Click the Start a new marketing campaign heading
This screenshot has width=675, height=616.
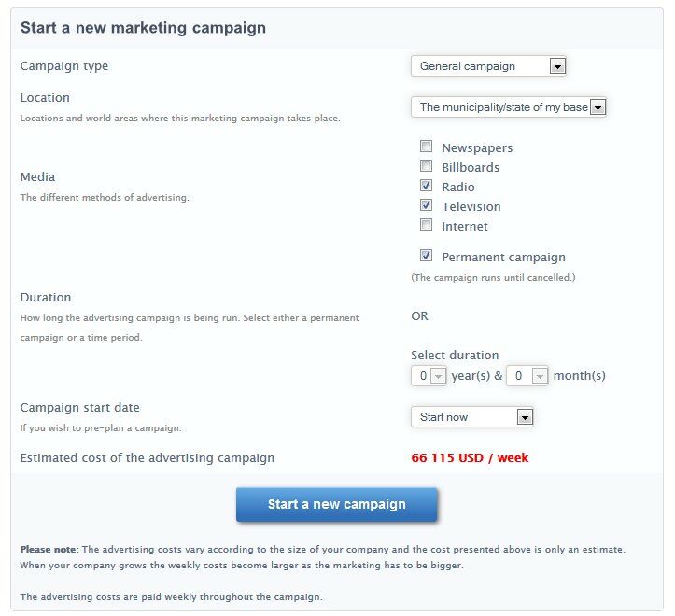[x=143, y=28]
